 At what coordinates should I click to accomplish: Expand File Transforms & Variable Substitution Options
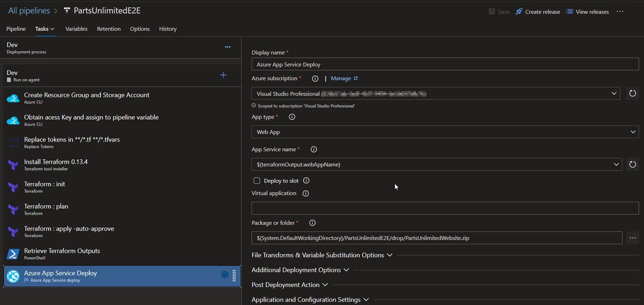322,255
